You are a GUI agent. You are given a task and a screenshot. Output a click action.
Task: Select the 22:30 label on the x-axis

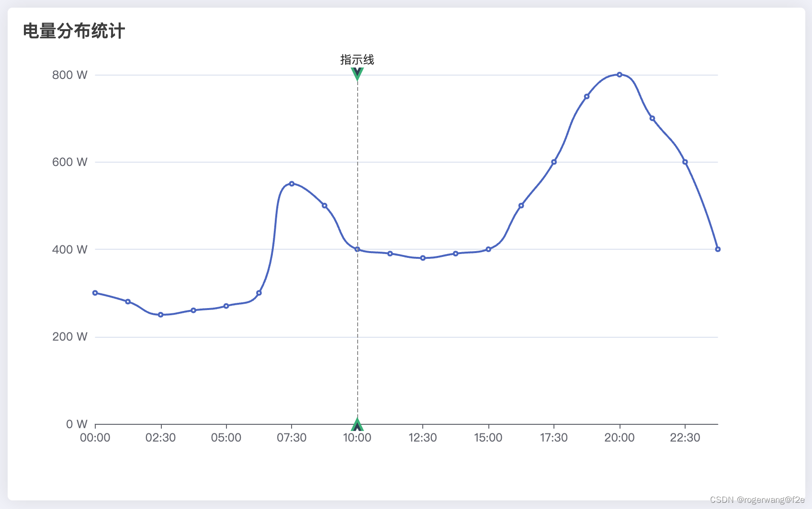[685, 437]
